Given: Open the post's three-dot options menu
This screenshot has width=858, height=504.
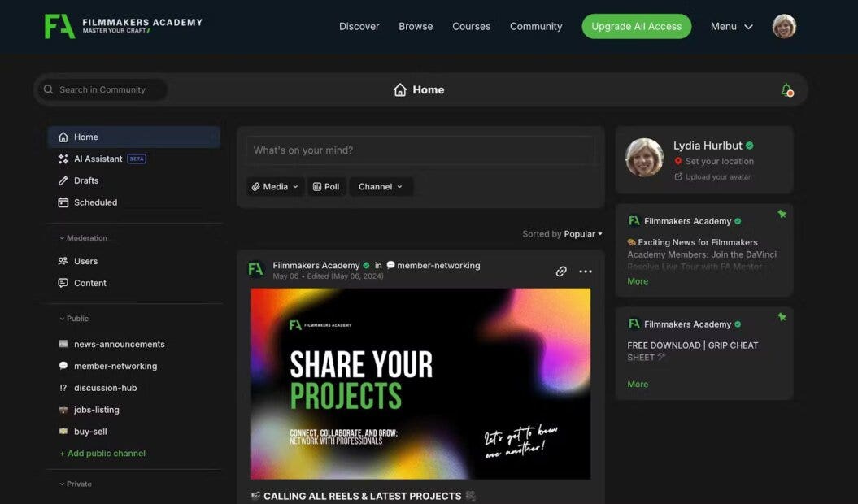Looking at the screenshot, I should coord(586,272).
